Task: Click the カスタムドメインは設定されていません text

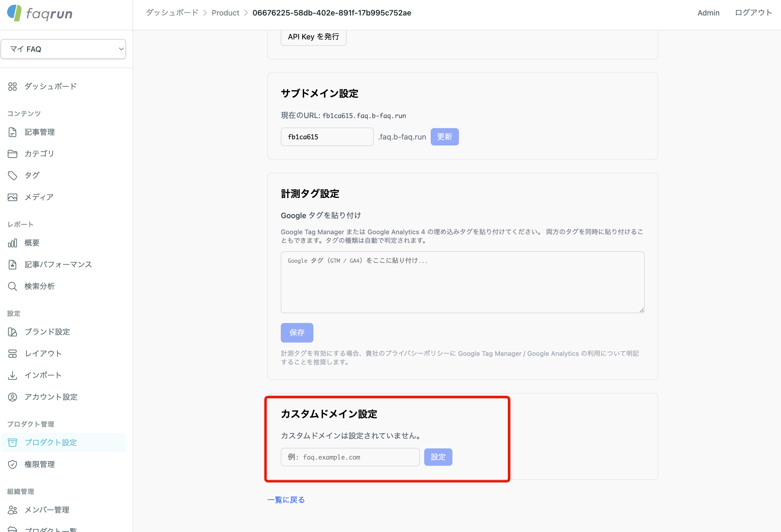Action: [351, 436]
